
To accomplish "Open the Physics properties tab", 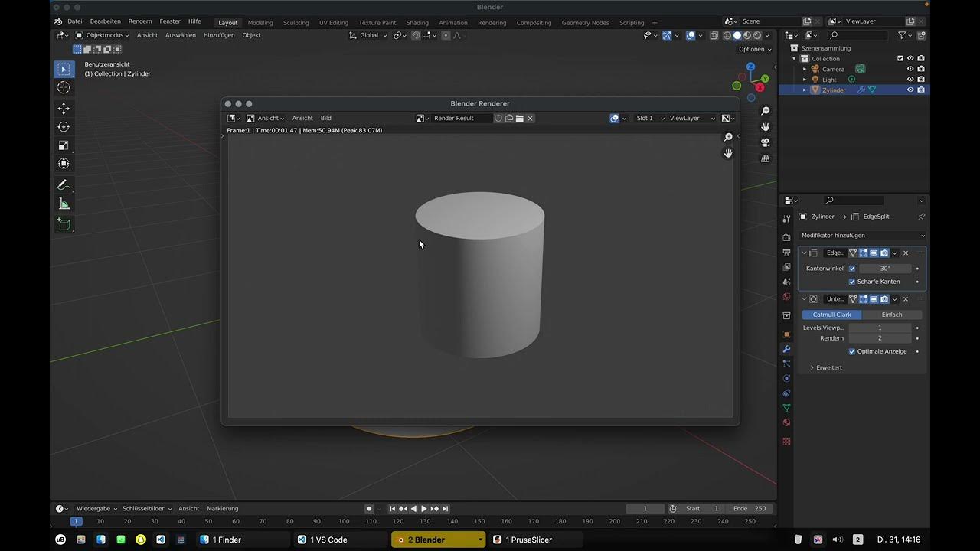I will pyautogui.click(x=786, y=378).
